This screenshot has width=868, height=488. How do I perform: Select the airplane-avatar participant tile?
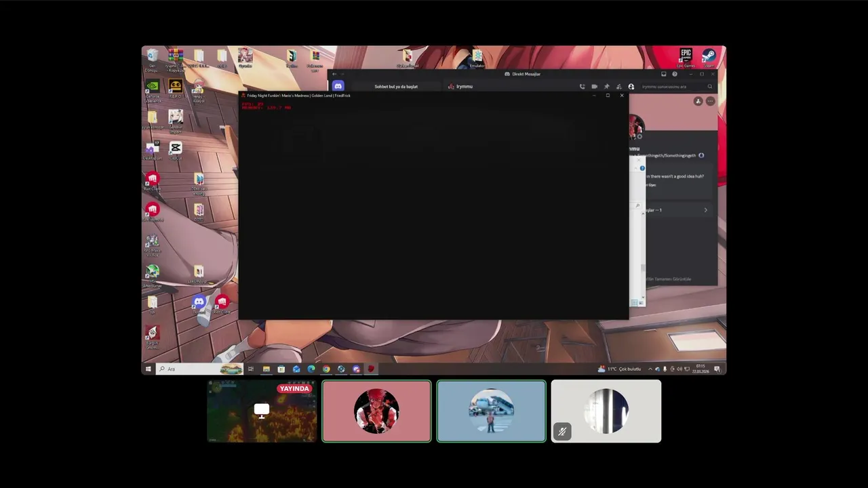491,411
